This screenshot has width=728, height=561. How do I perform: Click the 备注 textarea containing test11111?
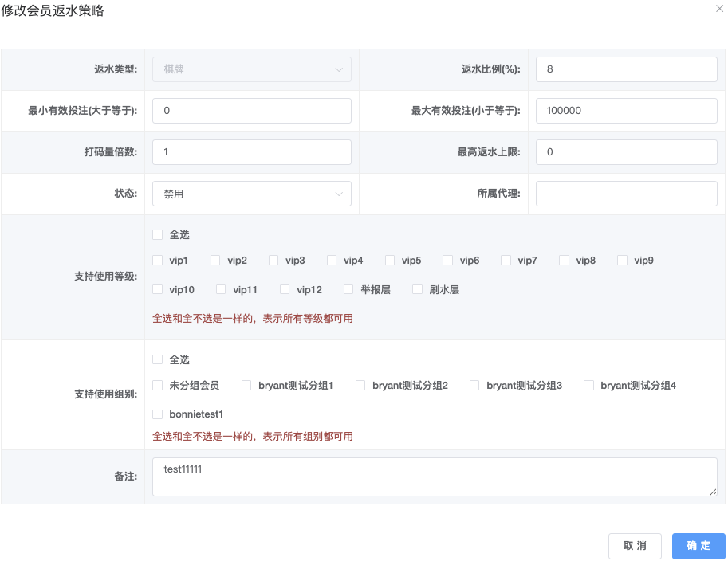point(435,477)
